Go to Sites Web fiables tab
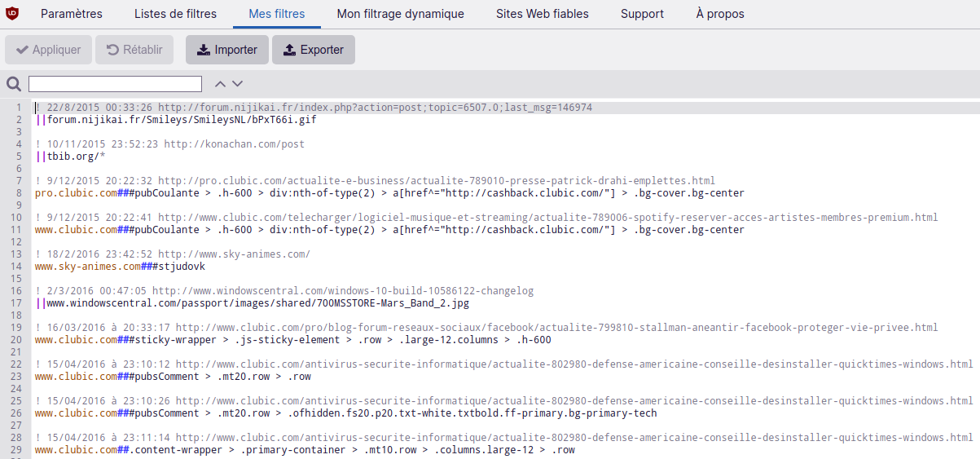The image size is (980, 459). tap(543, 14)
